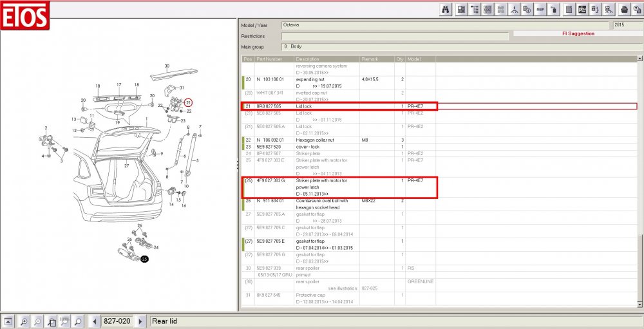This screenshot has width=644, height=329.
Task: Reset zoom with the plain magnifier icon
Action: [78, 321]
